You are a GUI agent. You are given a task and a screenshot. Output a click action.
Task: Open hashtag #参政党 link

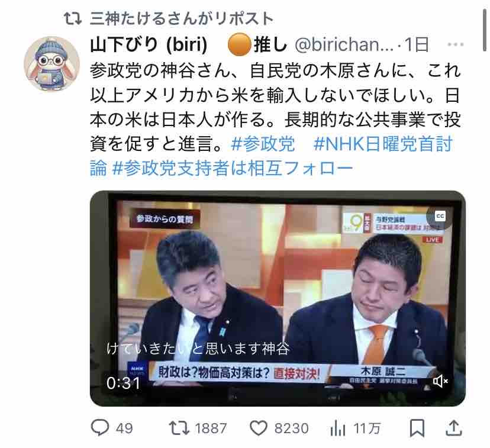263,144
